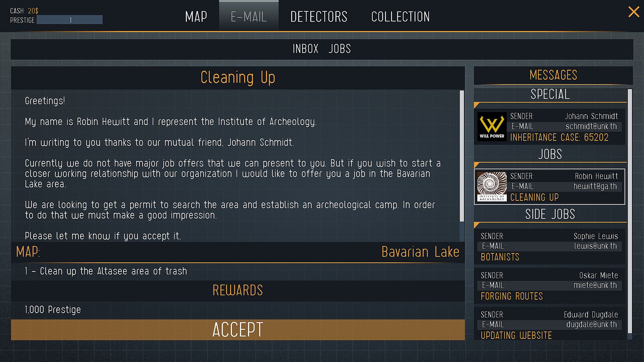
Task: Click the Prestige progress bar
Action: click(x=70, y=20)
